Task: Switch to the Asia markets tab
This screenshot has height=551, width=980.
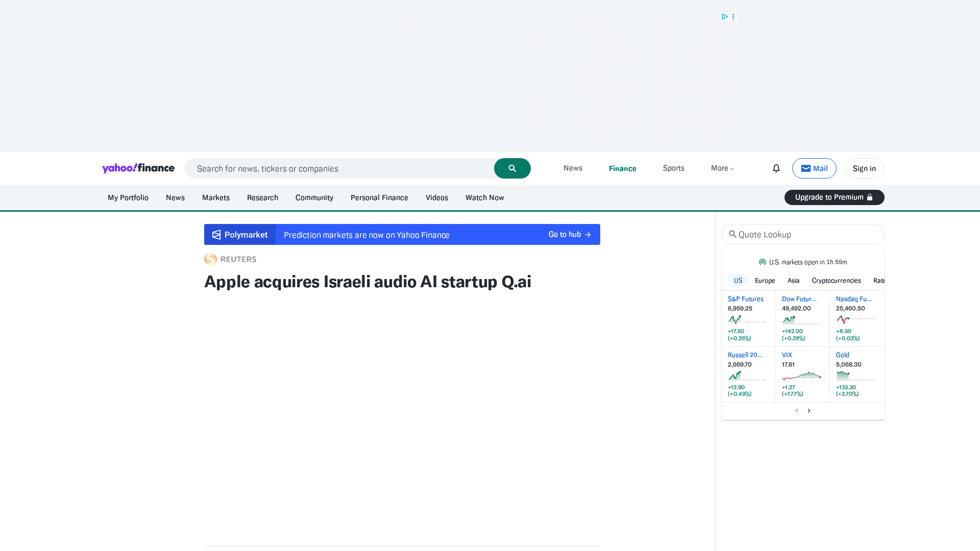Action: coord(793,281)
